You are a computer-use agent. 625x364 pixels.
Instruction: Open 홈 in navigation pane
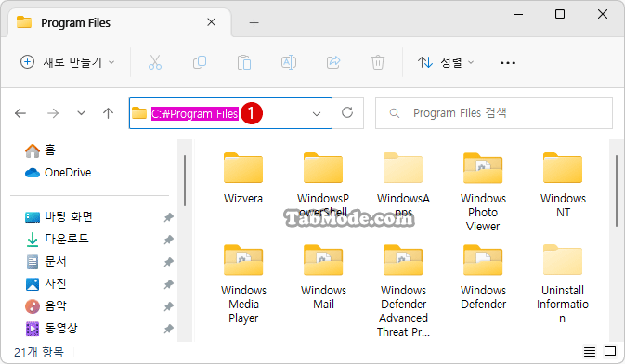pos(40,150)
